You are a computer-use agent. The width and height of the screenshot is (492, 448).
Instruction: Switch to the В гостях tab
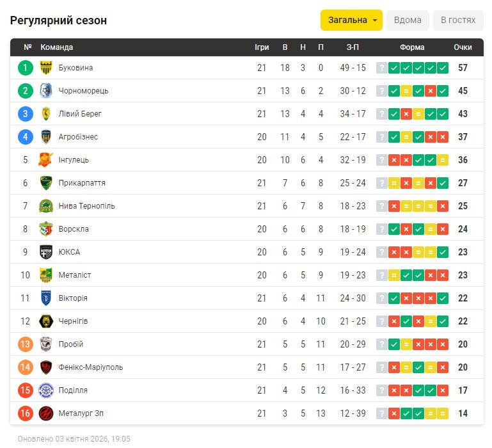[458, 20]
